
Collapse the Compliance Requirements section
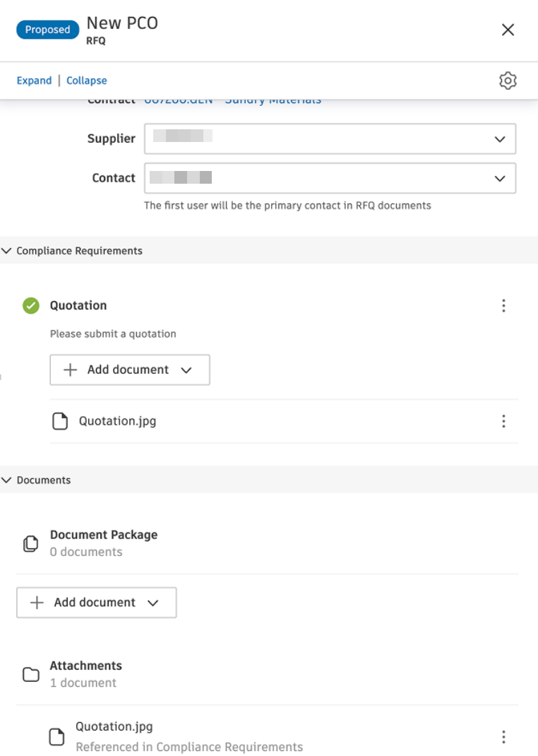click(7, 251)
